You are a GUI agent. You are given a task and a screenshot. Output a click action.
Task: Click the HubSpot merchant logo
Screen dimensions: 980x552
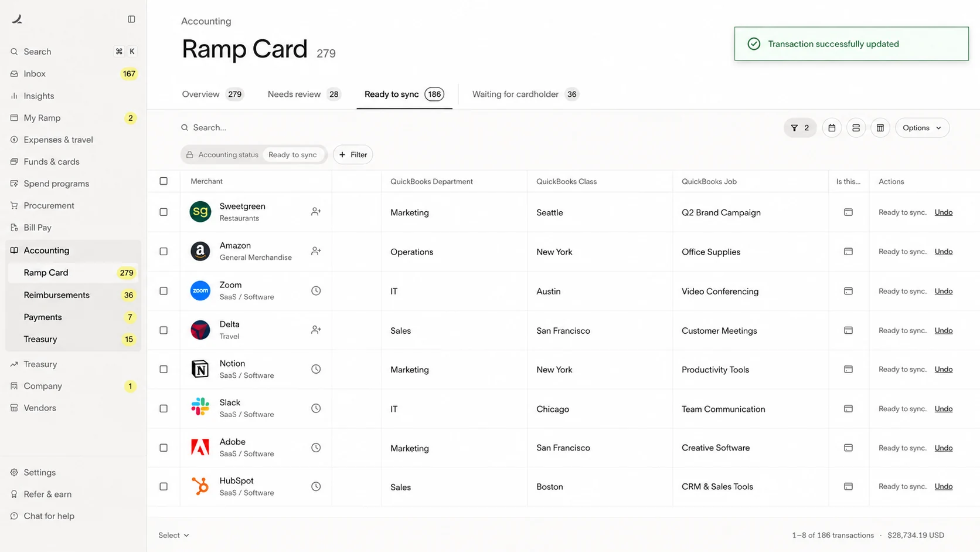click(200, 486)
